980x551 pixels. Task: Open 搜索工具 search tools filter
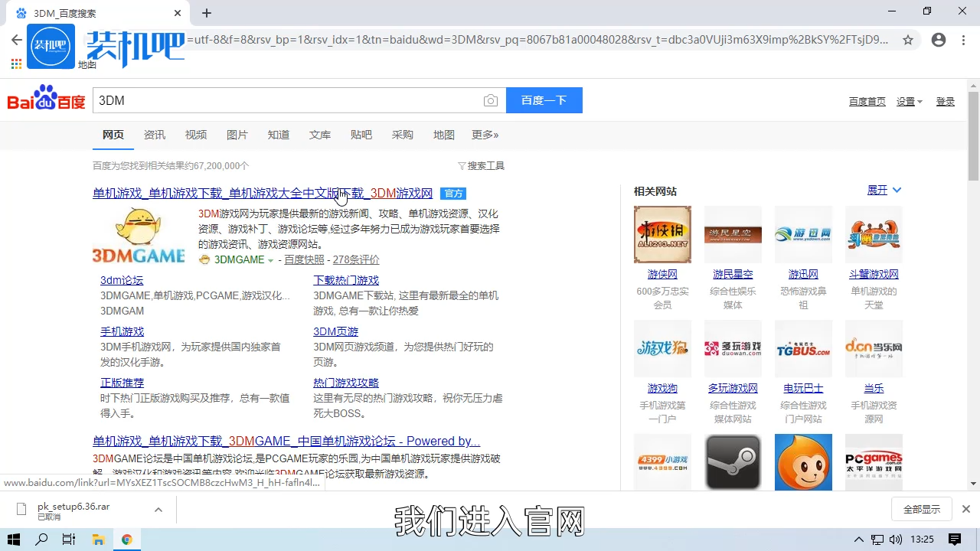tap(482, 166)
